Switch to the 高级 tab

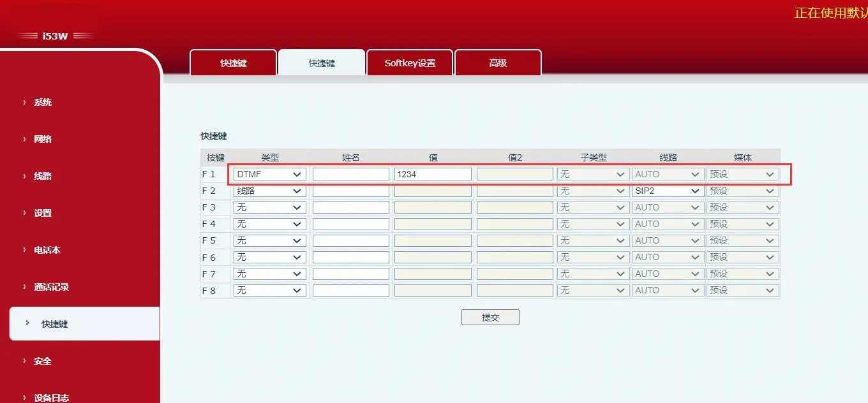point(498,63)
